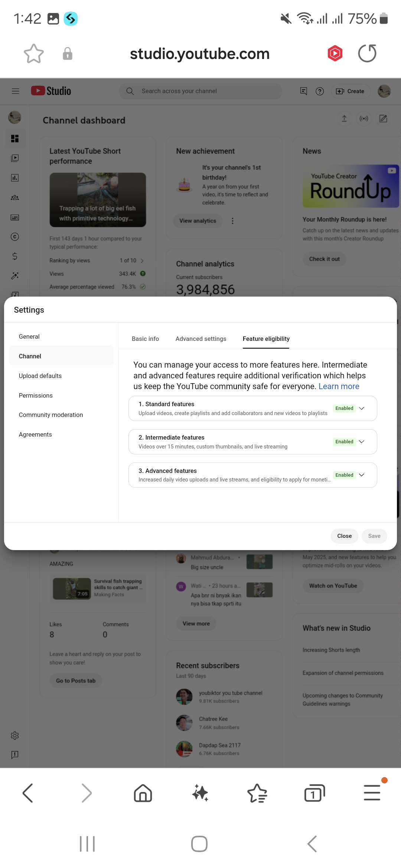Select Community moderation in settings
401x868 pixels.
coord(61,415)
